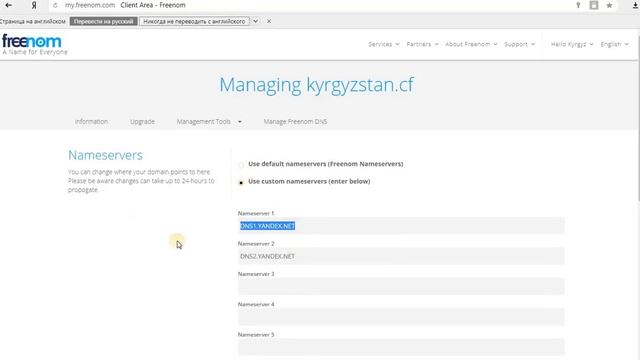
Task: Open Manage Freenom DNS tab
Action: [295, 122]
